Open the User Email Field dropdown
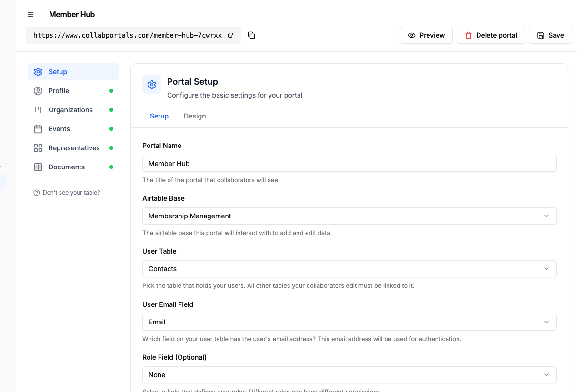The image size is (577, 392). click(349, 322)
